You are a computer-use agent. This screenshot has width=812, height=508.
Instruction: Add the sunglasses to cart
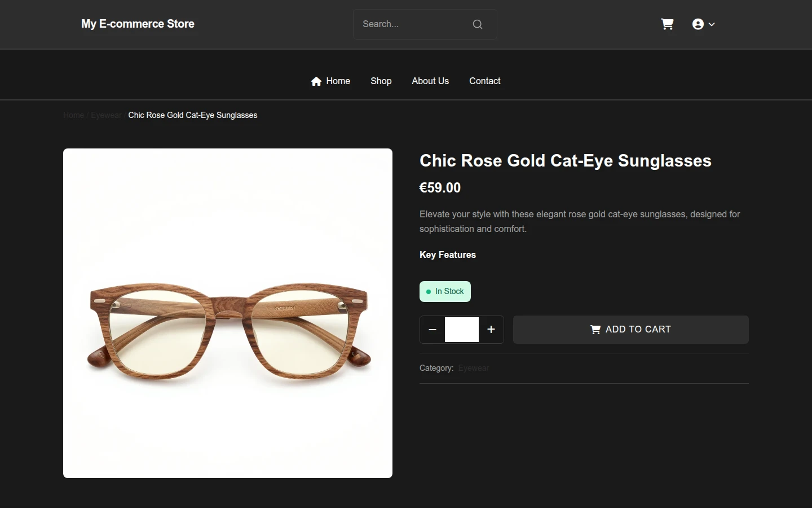pyautogui.click(x=631, y=330)
